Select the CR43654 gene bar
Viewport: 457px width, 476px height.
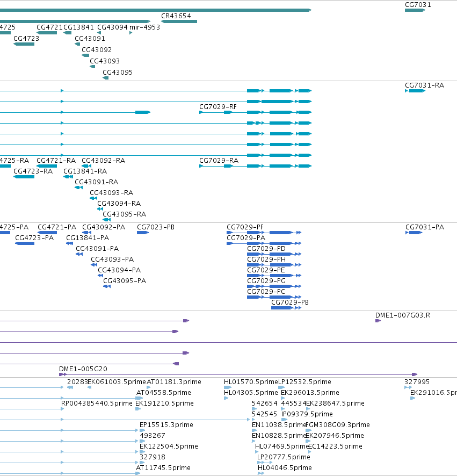(x=179, y=21)
